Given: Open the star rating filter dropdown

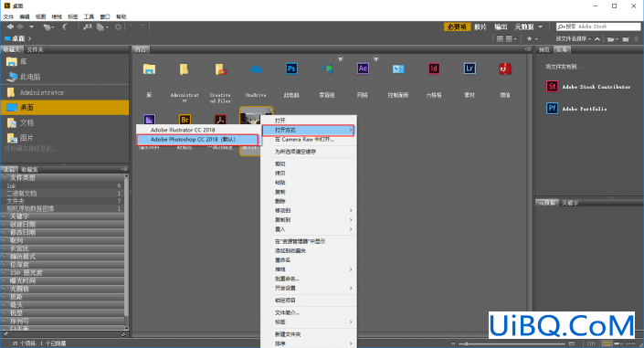Looking at the screenshot, I should click(x=532, y=38).
